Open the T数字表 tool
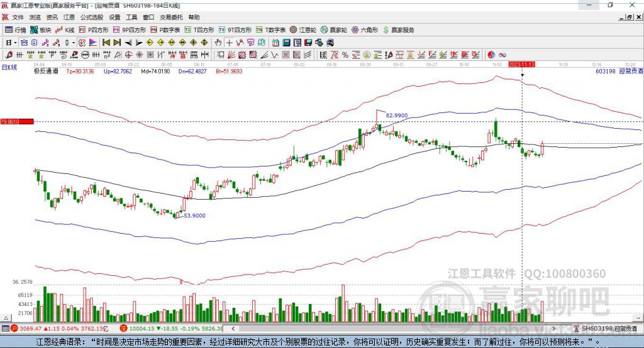 [270, 30]
